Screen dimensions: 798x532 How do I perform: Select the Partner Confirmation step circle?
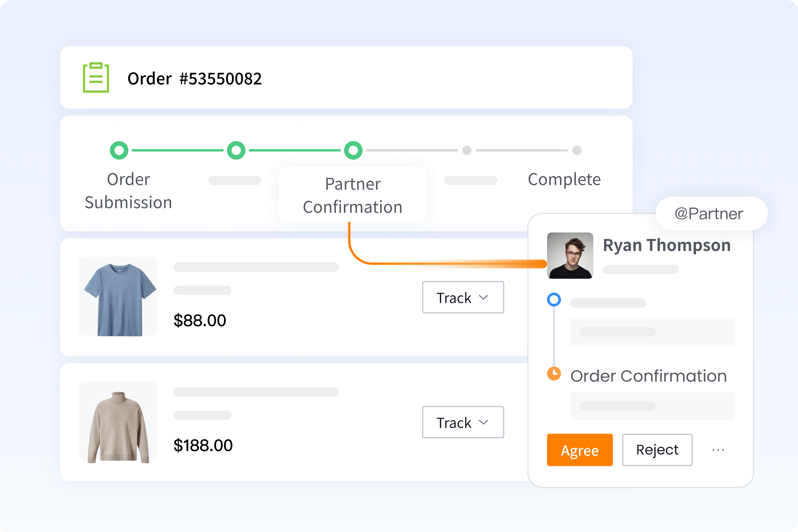[353, 150]
